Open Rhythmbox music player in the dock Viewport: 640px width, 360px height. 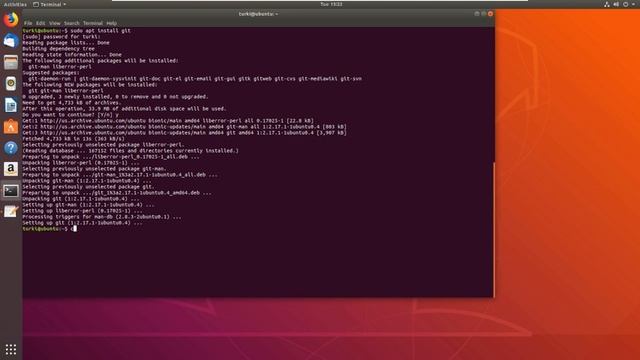pos(11,84)
